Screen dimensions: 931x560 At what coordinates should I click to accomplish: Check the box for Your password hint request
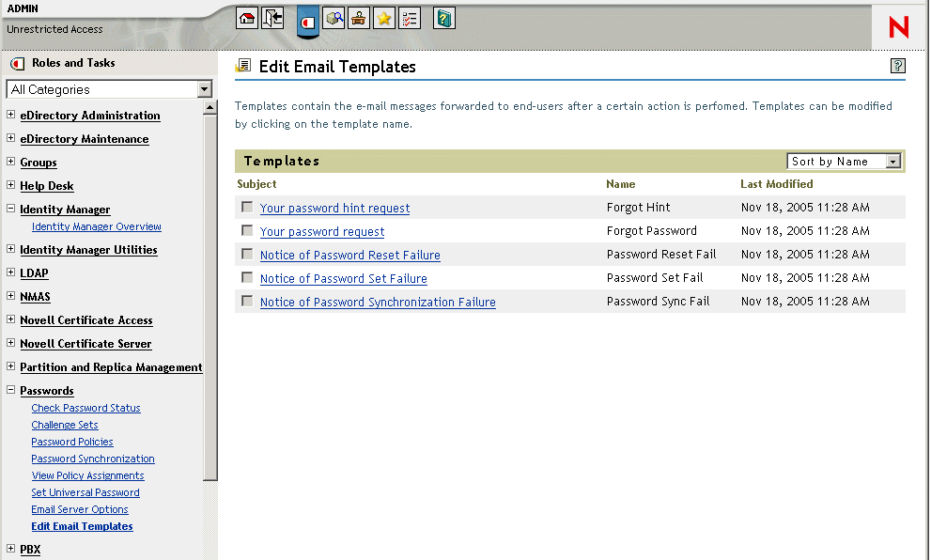[x=246, y=207]
